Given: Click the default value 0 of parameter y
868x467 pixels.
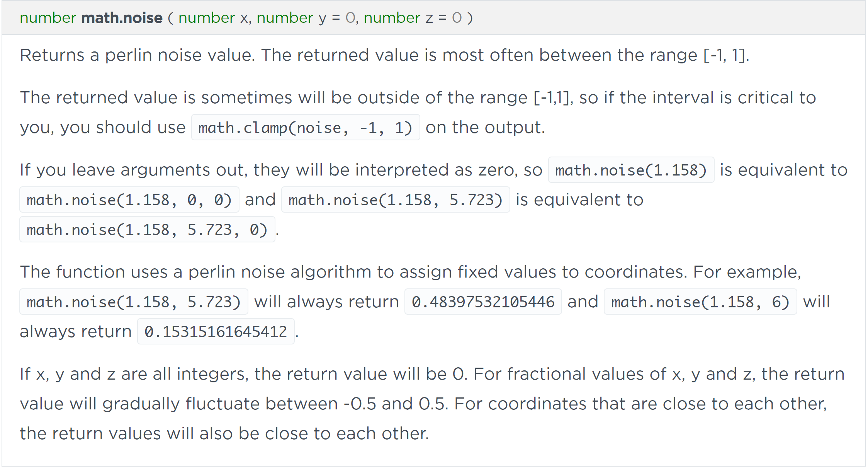Looking at the screenshot, I should click(350, 18).
